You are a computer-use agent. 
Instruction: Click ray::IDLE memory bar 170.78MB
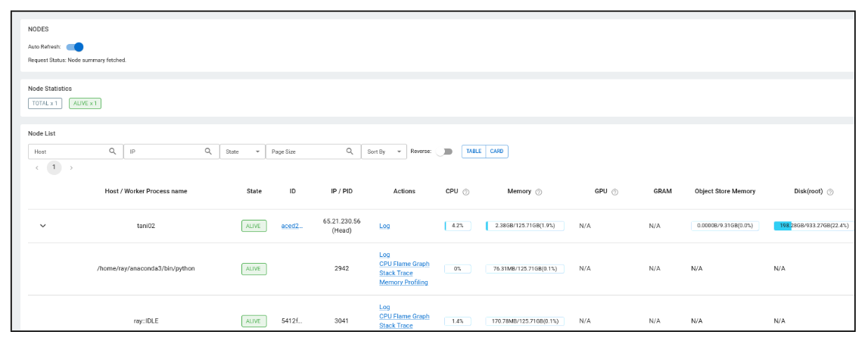(x=524, y=321)
